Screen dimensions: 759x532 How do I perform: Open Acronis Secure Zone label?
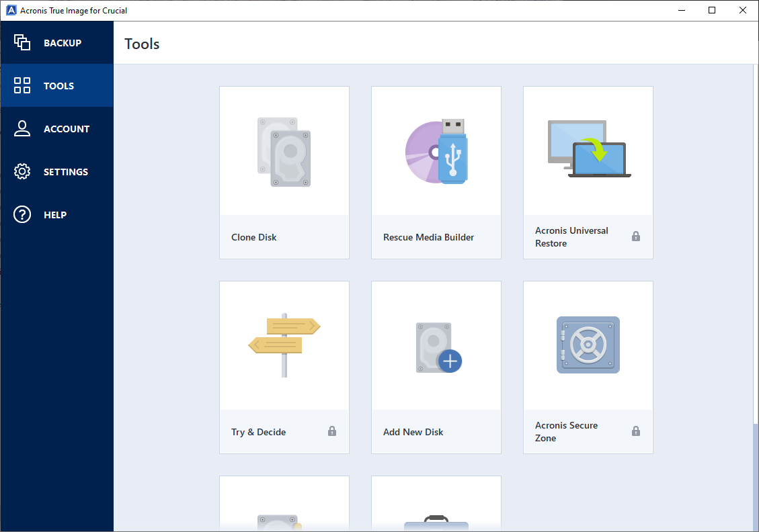pos(566,432)
